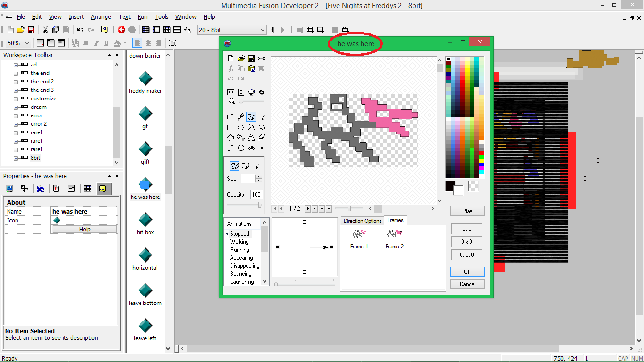Select the Bouncing animation
Viewport: 644px width, 362px height.
point(241,274)
